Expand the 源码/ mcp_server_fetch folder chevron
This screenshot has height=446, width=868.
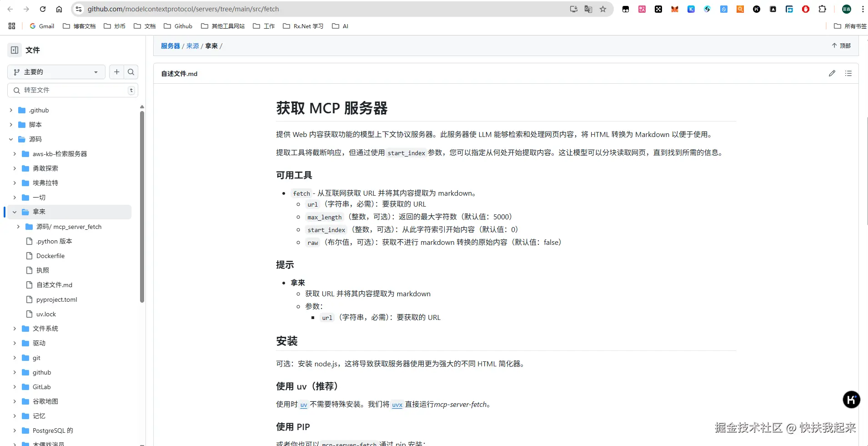[18, 227]
